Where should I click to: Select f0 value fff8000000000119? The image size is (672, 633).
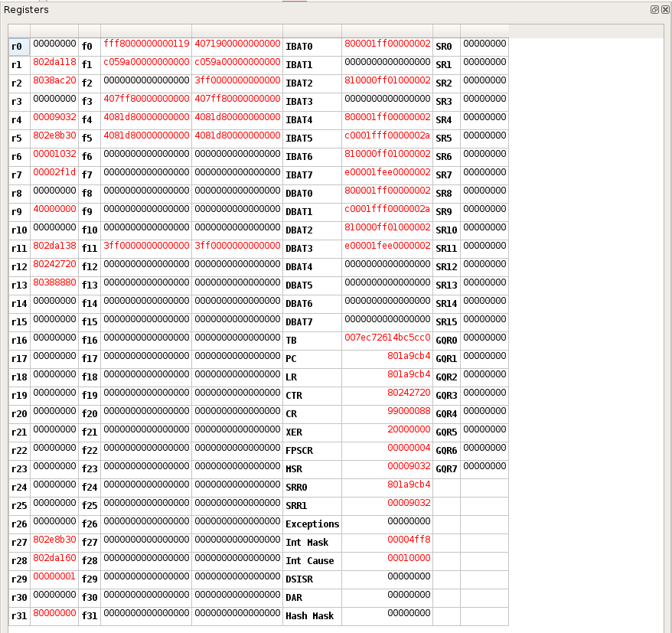[x=146, y=44]
